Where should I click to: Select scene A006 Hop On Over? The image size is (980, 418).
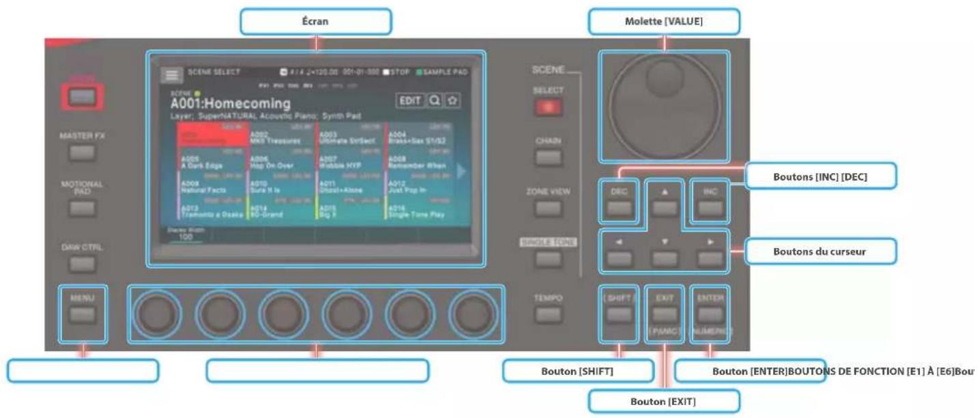(281, 159)
